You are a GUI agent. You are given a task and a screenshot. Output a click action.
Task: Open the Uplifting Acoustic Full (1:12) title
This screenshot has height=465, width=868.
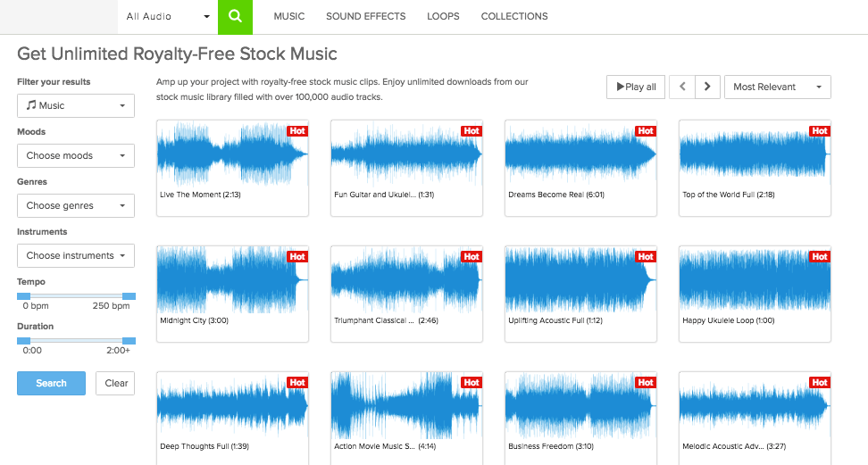pyautogui.click(x=555, y=320)
